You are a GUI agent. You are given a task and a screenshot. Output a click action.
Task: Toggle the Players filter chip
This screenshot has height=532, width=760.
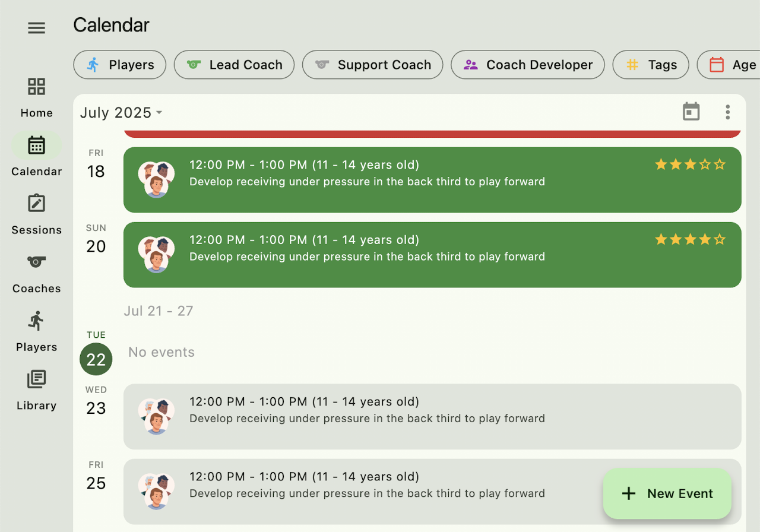pos(119,65)
